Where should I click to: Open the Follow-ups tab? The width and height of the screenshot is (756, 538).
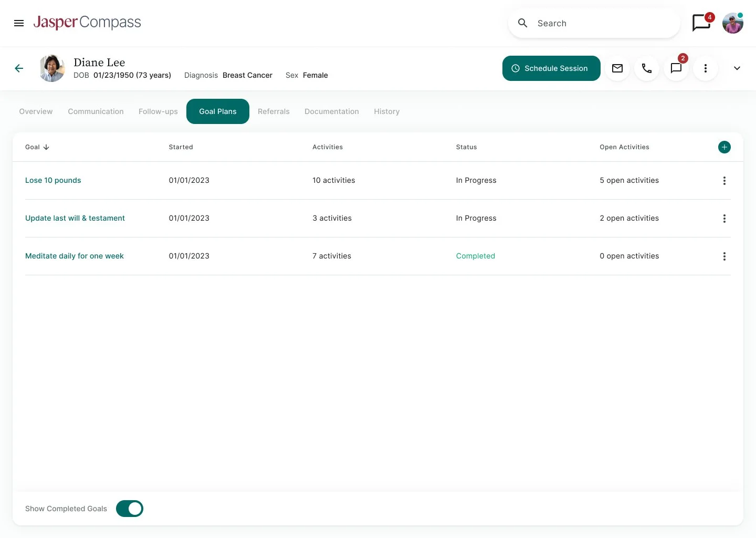tap(158, 111)
